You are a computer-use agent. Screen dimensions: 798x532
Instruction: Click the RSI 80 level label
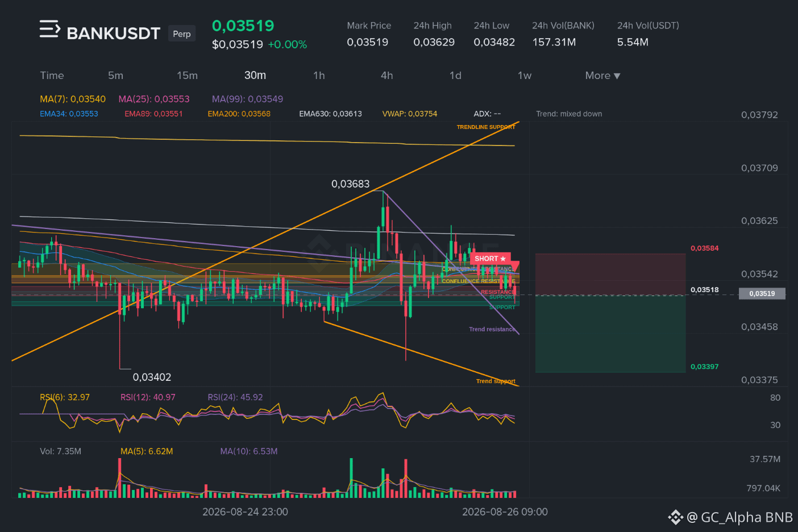coord(775,398)
